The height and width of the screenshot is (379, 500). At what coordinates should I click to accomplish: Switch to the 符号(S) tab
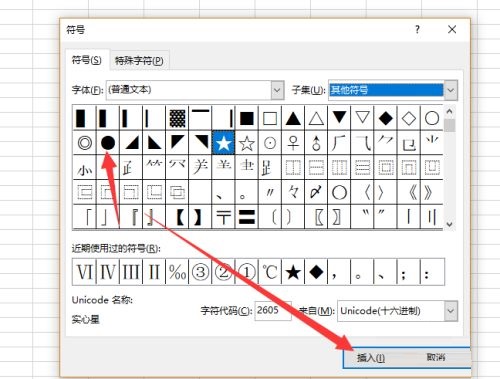coord(87,60)
